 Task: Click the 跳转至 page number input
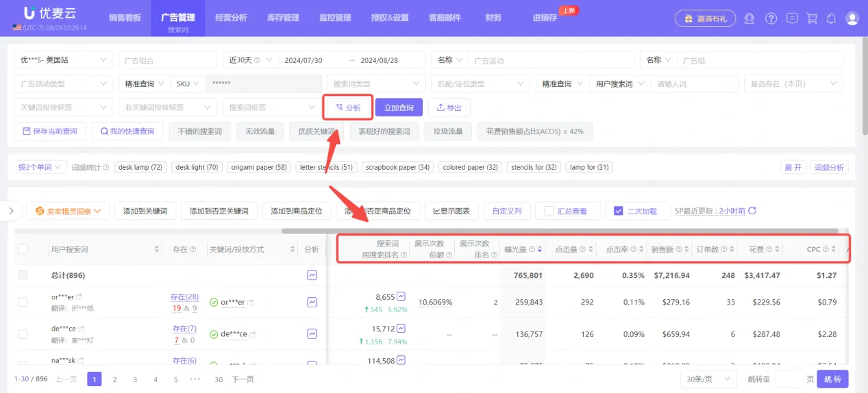click(x=789, y=379)
